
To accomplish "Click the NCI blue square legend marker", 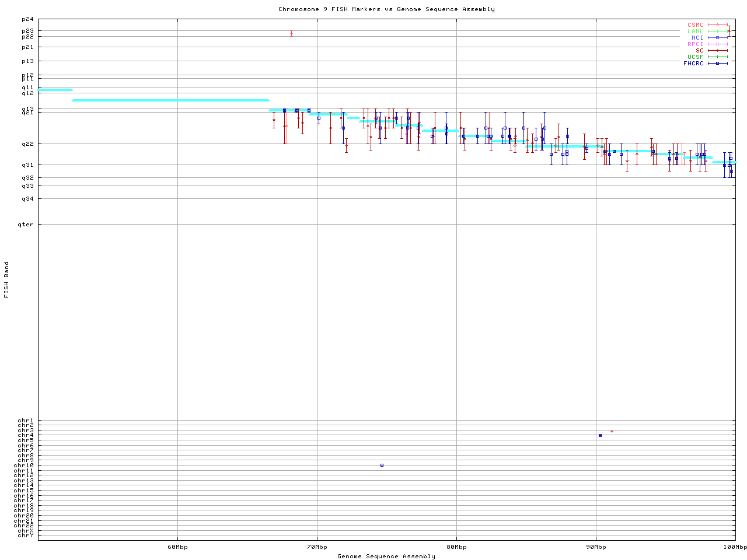I will [717, 38].
